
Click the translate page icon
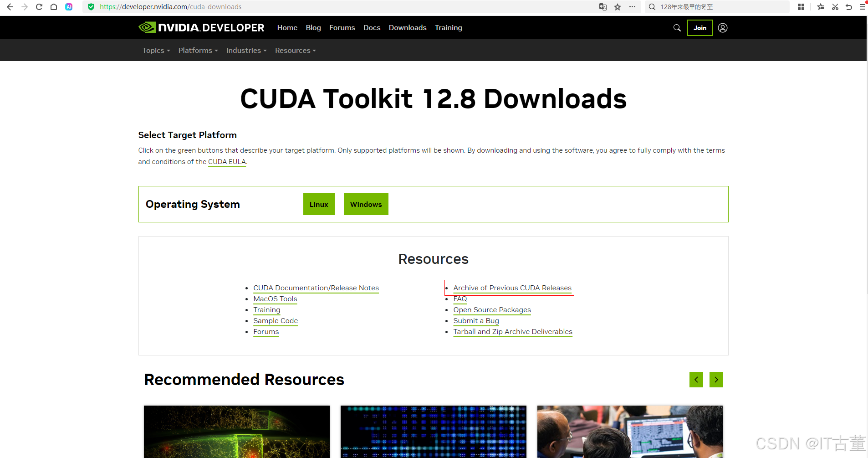(x=603, y=7)
